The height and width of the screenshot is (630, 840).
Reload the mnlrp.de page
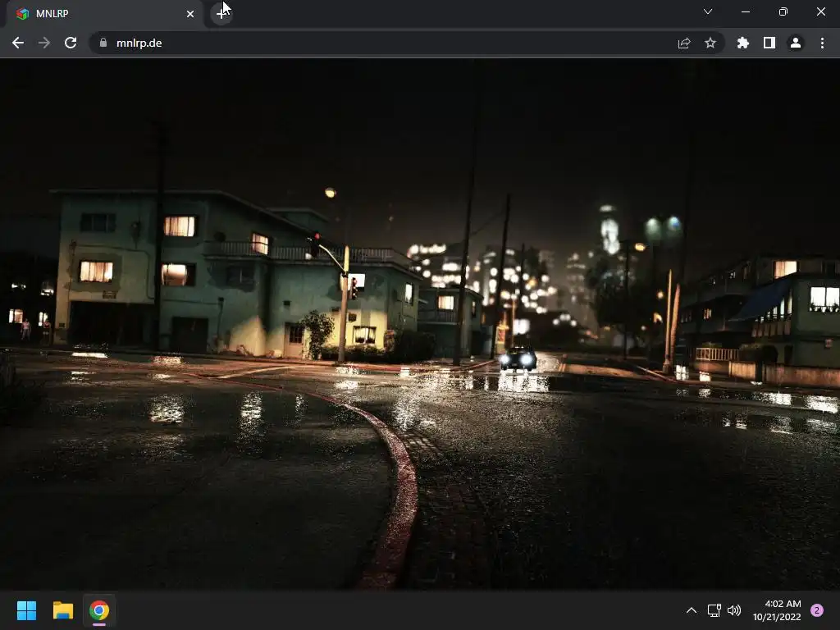[71, 43]
